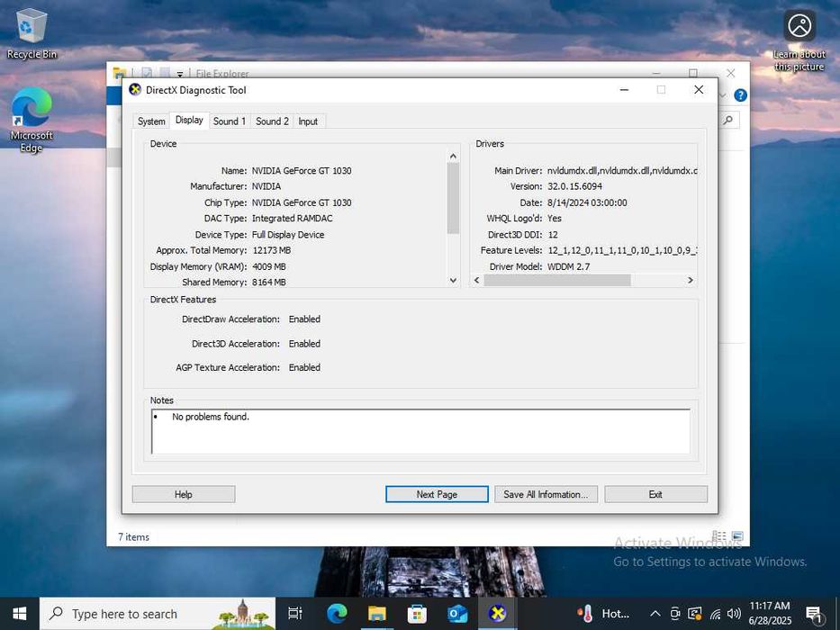Launch the Microsoft Edge desktop shortcut

click(32, 120)
